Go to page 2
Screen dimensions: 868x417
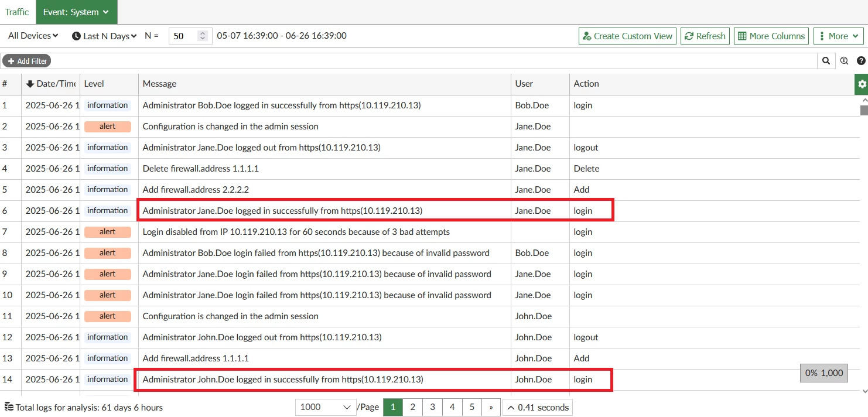[x=412, y=407]
